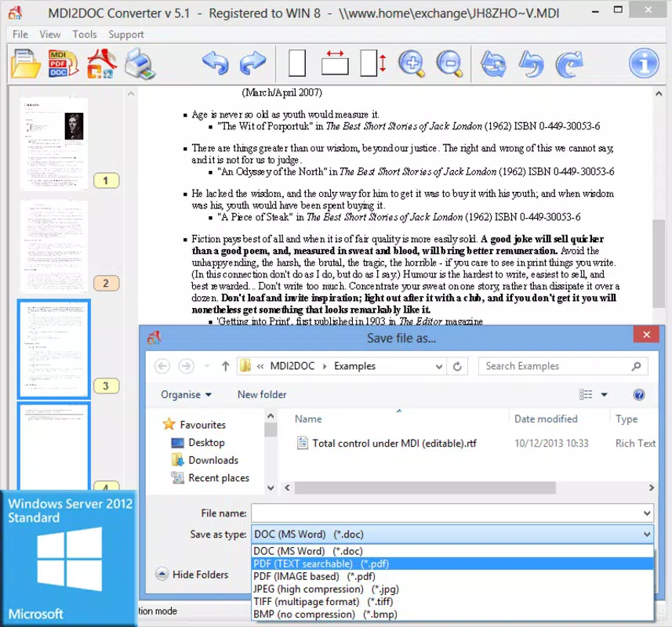This screenshot has height=627, width=672.
Task: Open the File menu
Action: point(20,34)
